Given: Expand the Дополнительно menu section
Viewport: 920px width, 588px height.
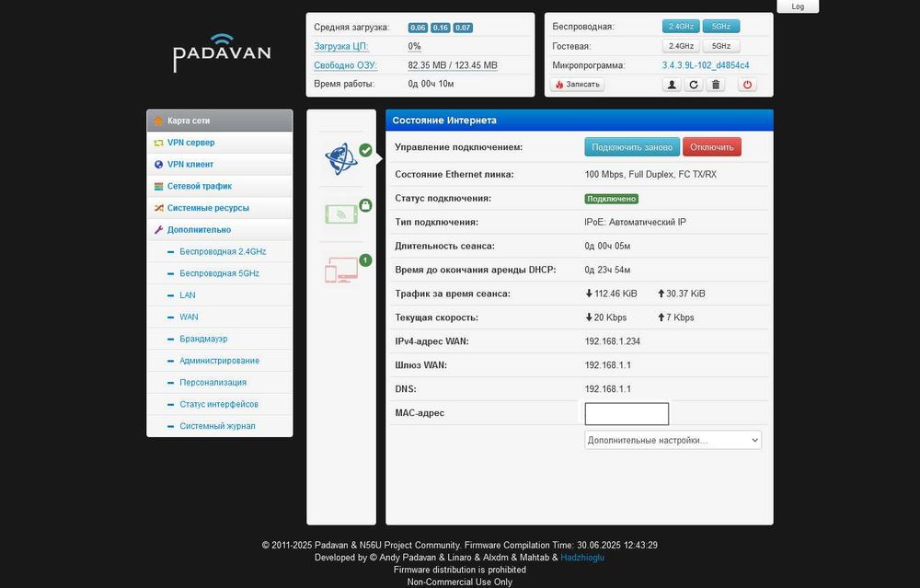Looking at the screenshot, I should (220, 229).
